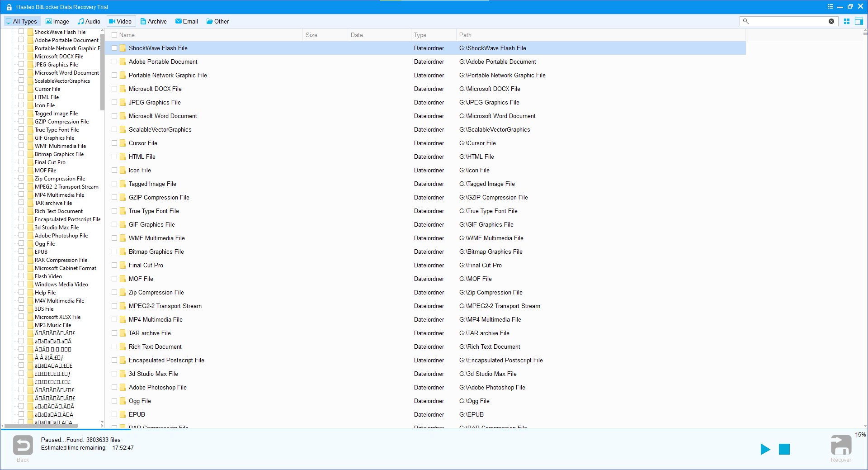The height and width of the screenshot is (470, 868).
Task: Select 'Encapsulated Postscript File' in the tree
Action: coord(68,219)
